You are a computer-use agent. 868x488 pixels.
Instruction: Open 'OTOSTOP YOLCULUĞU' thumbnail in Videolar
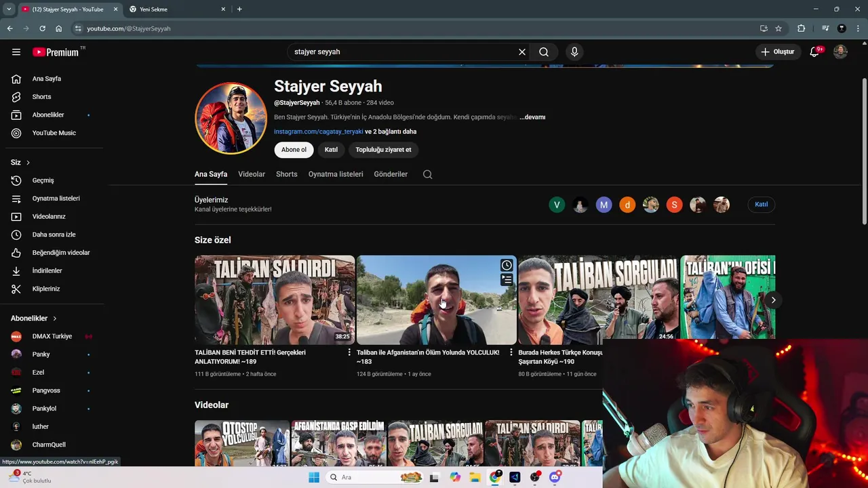click(242, 444)
